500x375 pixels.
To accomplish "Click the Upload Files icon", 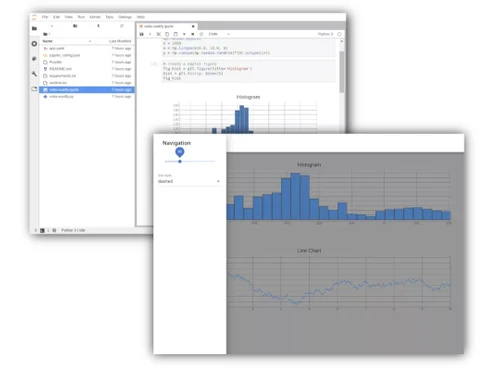I will (x=98, y=26).
